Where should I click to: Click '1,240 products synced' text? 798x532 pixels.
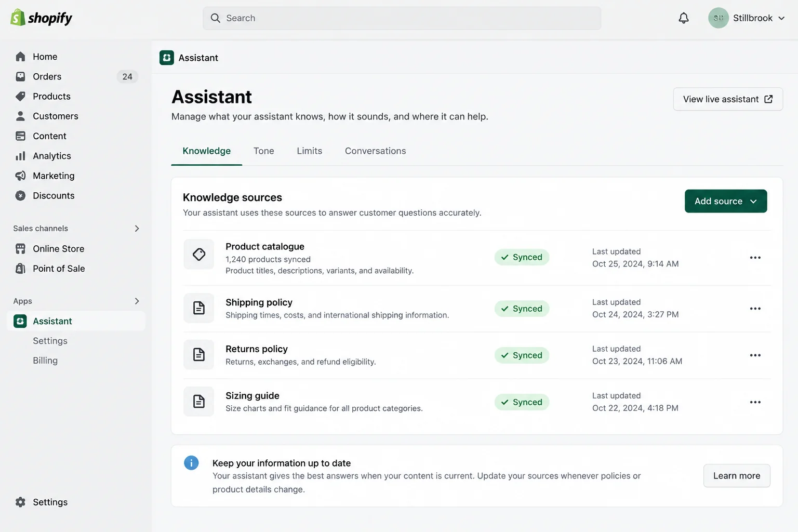pyautogui.click(x=268, y=259)
